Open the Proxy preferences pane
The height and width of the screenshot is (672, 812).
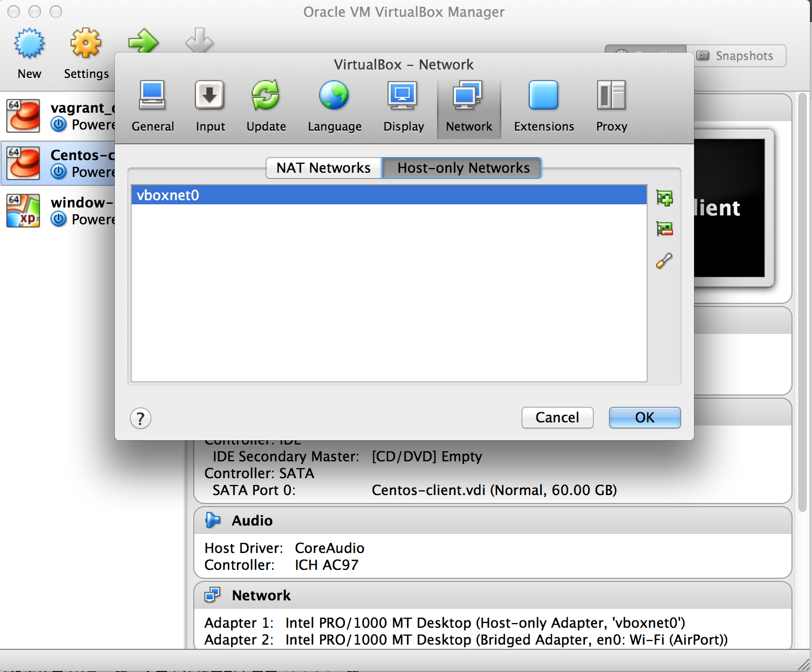611,107
